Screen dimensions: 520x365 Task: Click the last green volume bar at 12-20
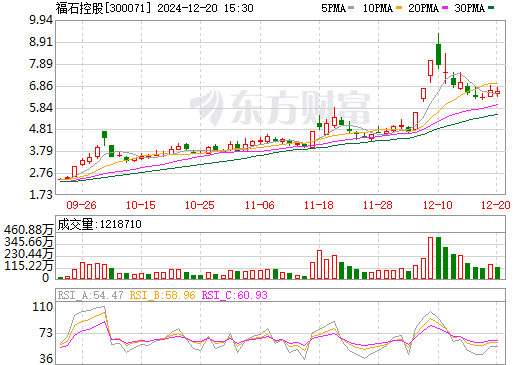(x=497, y=273)
